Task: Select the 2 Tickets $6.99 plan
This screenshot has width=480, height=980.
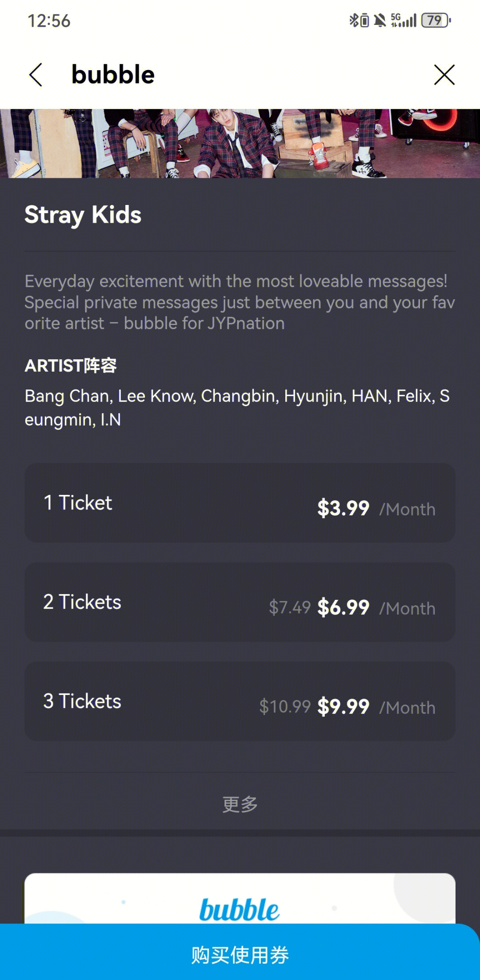Action: click(240, 602)
